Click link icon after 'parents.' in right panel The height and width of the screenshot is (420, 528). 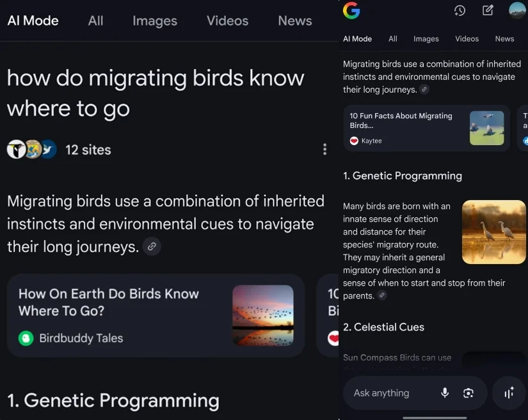(382, 295)
